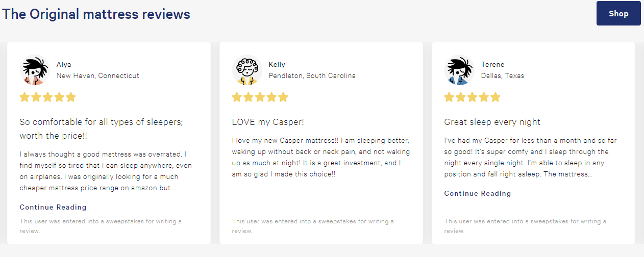Screen dimensions: 644x257
Task: Click 'The Original mattress reviews' page heading
Action: tap(96, 14)
